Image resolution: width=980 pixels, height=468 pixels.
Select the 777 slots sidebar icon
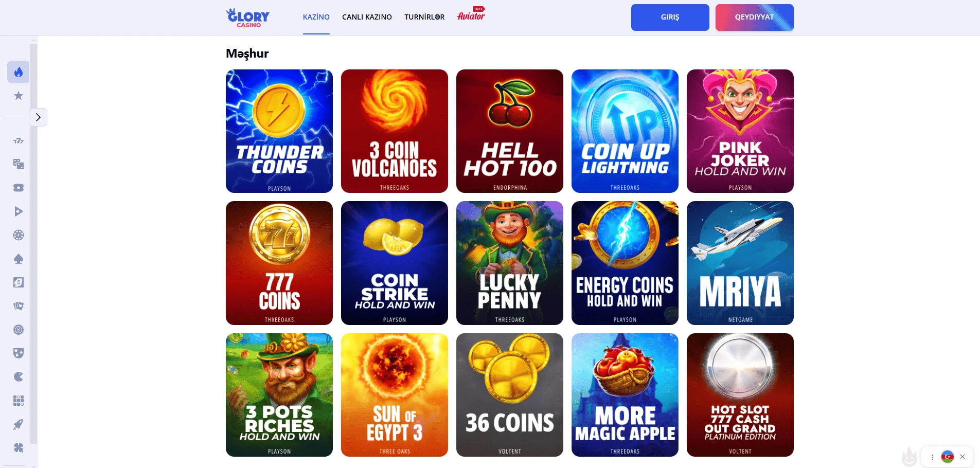pos(19,140)
